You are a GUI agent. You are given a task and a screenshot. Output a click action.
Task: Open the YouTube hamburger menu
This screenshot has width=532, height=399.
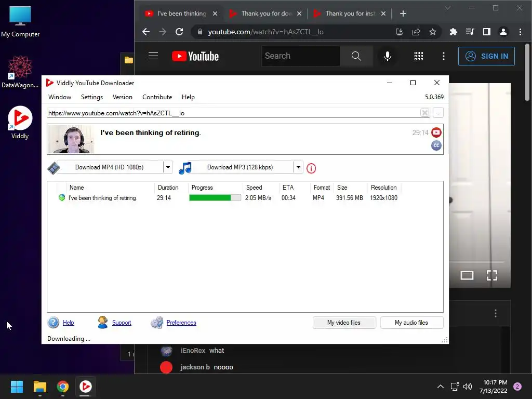point(153,56)
